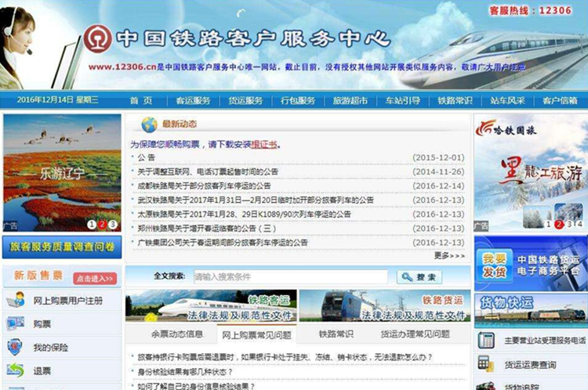588x390 pixels.
Task: Click the locomotive icon for 货物追踪
Action: pos(486,385)
